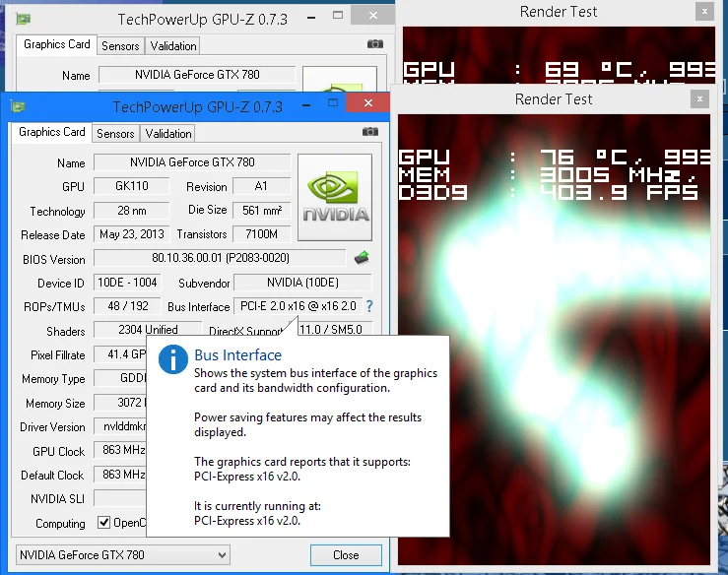
Task: Toggle the OpenCL computing checkbox
Action: click(103, 523)
